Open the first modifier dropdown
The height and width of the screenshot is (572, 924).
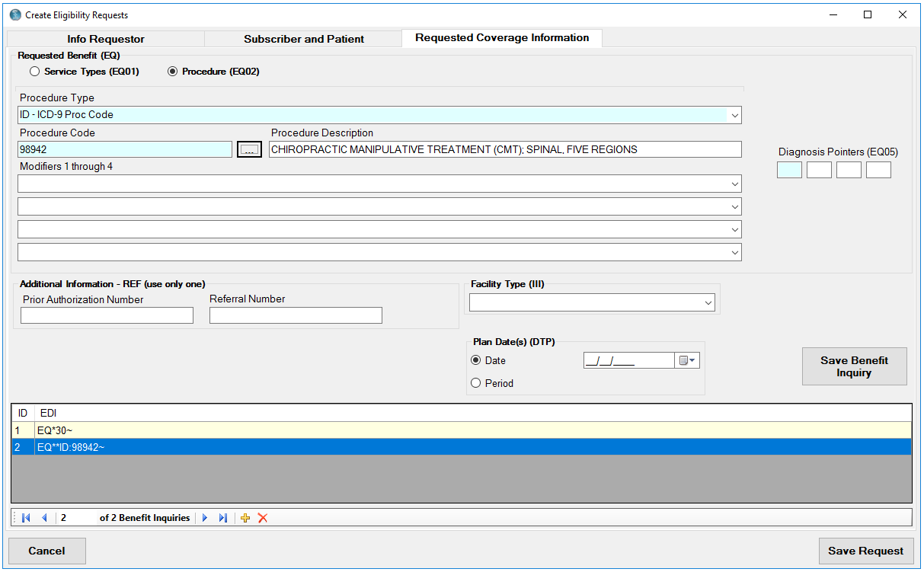[734, 184]
